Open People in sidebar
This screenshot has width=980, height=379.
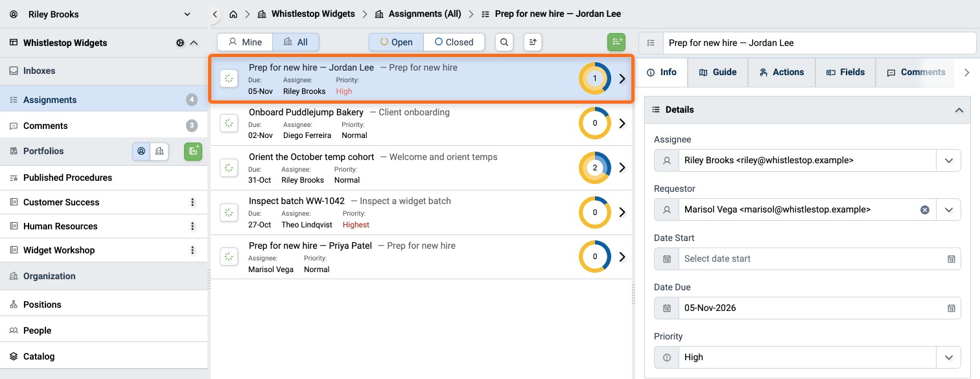[104, 330]
